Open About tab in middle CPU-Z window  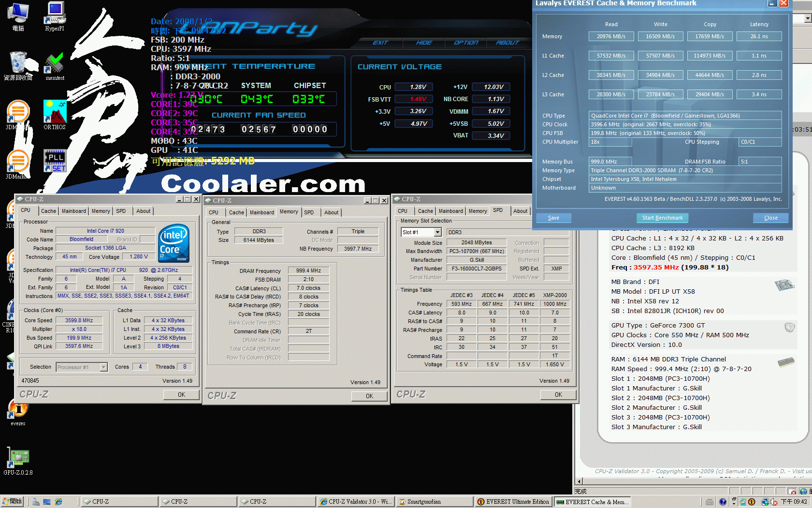point(332,212)
